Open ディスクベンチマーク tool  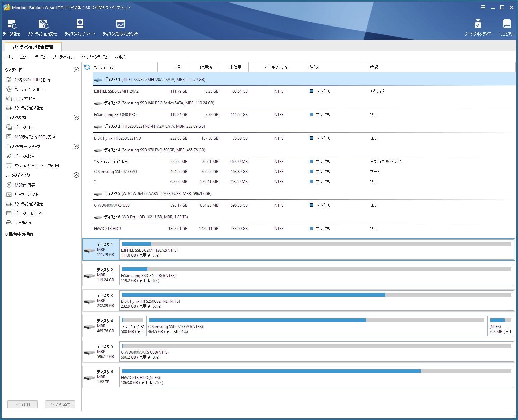pyautogui.click(x=80, y=28)
